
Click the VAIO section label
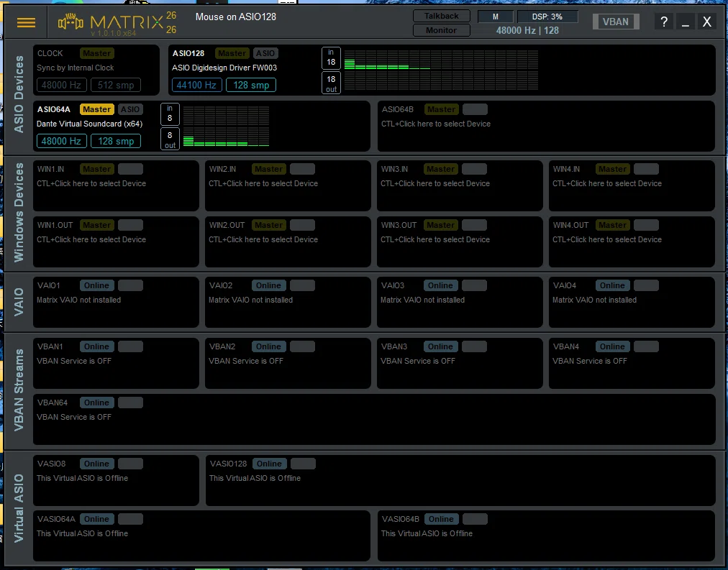(19, 302)
